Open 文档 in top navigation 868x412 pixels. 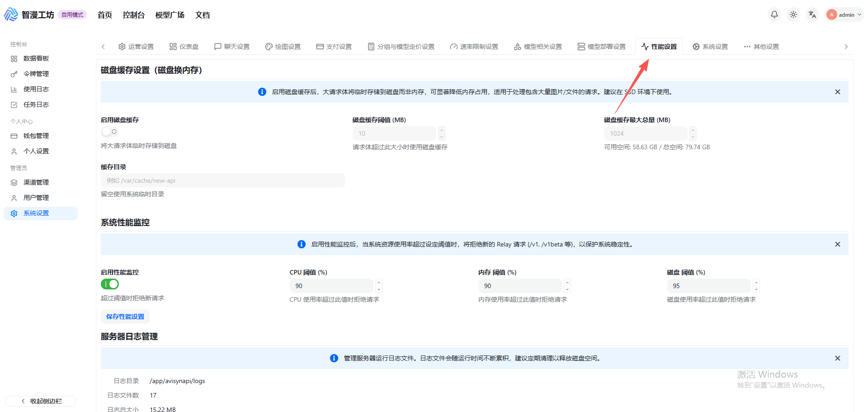203,15
